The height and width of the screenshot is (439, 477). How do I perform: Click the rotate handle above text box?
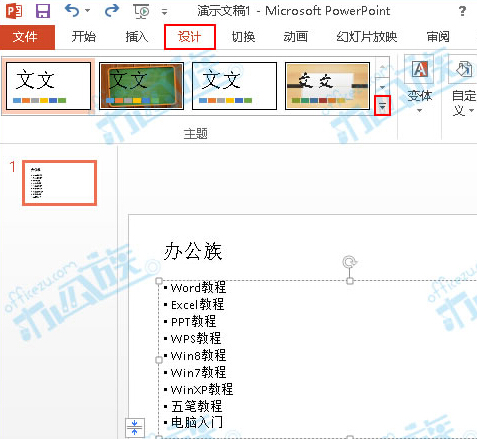tap(350, 262)
